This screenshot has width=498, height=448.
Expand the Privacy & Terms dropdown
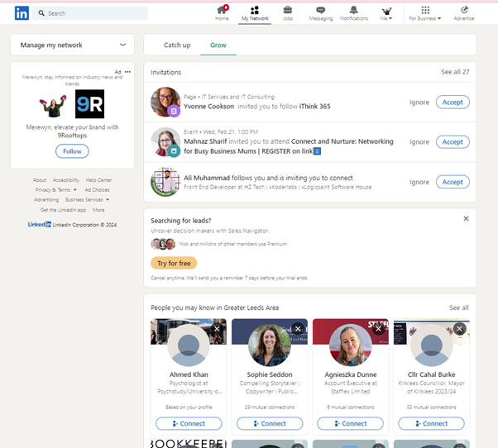56,190
